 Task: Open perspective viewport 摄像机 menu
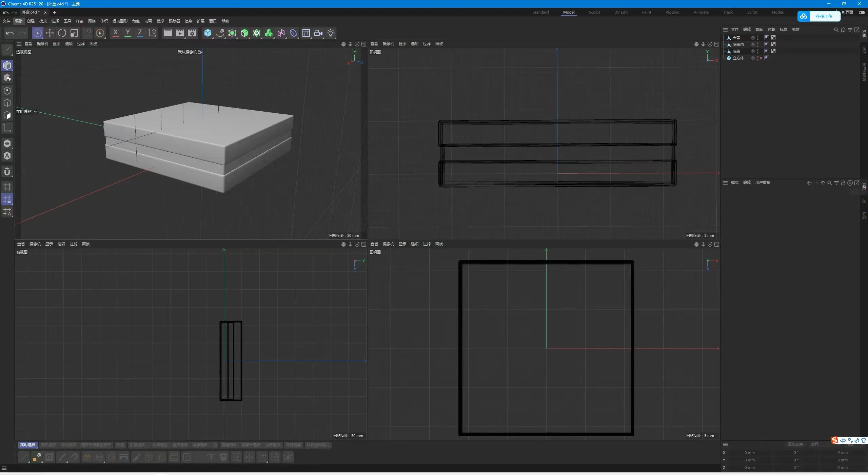pos(42,44)
